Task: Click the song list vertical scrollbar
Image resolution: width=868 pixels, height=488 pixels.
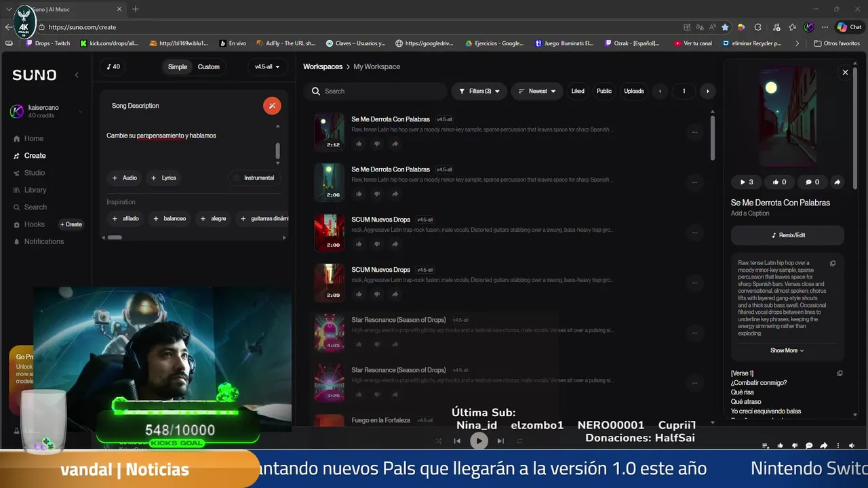Action: click(713, 138)
